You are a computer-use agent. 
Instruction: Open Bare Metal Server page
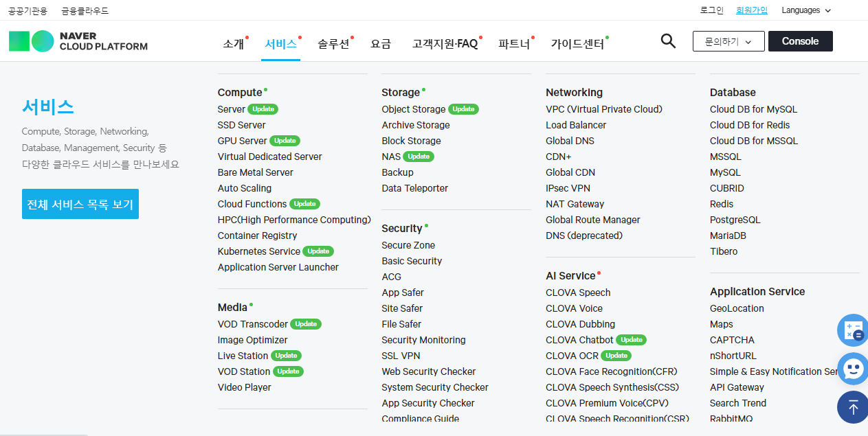[x=256, y=172]
